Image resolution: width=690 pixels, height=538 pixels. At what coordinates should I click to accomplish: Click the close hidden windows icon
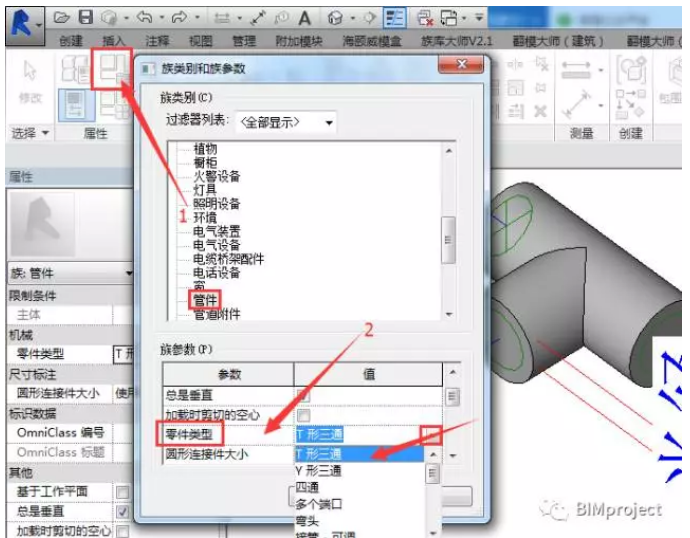click(x=425, y=18)
